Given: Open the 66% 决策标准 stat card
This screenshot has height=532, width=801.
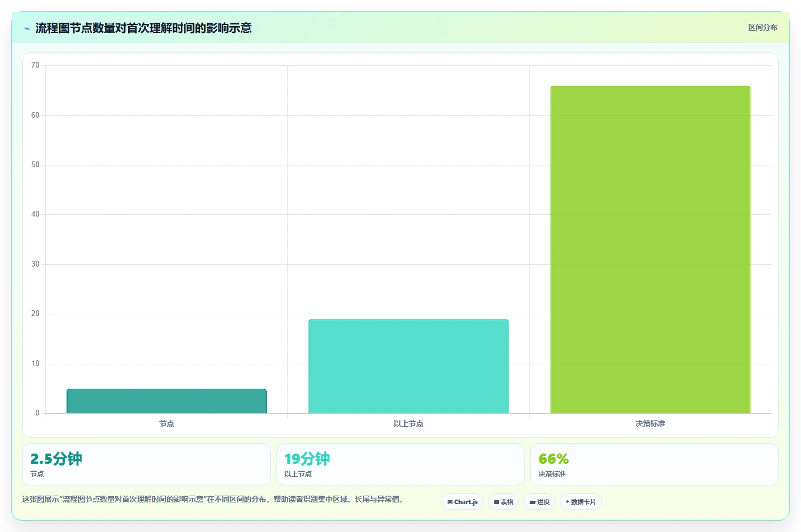Looking at the screenshot, I should [x=654, y=464].
